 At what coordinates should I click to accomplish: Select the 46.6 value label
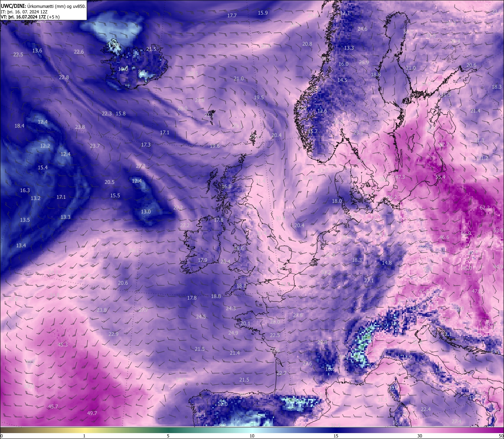click(x=444, y=237)
